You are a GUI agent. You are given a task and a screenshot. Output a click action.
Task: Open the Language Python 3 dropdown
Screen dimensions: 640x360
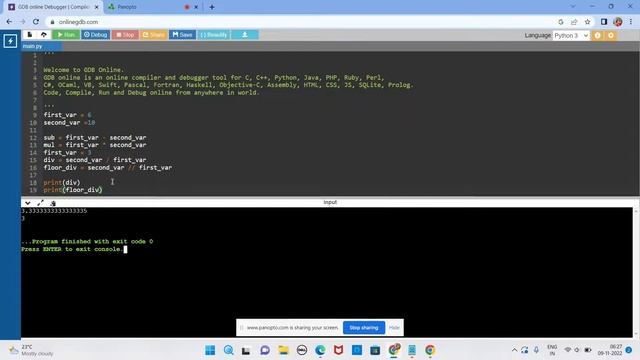point(571,36)
